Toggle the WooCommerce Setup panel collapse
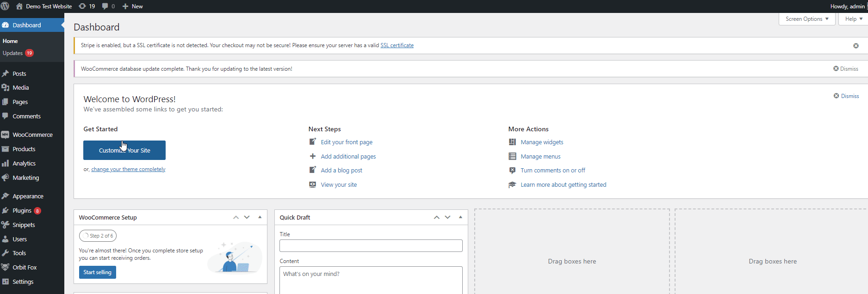The width and height of the screenshot is (868, 294). coord(260,217)
